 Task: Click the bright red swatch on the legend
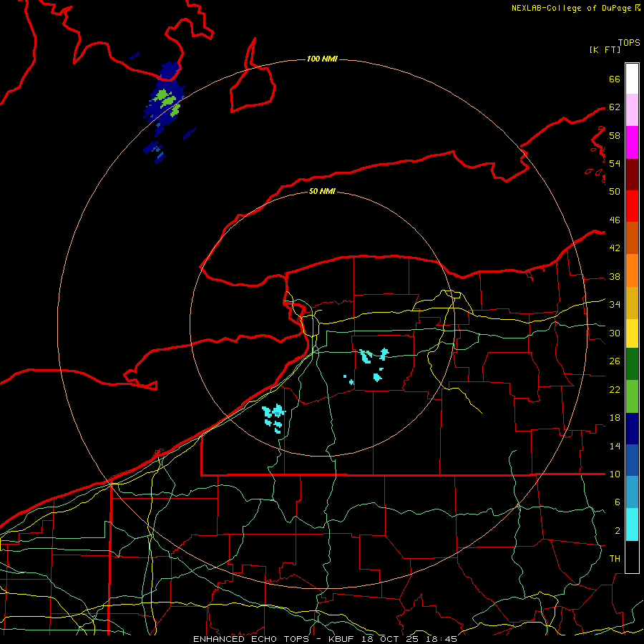632,206
